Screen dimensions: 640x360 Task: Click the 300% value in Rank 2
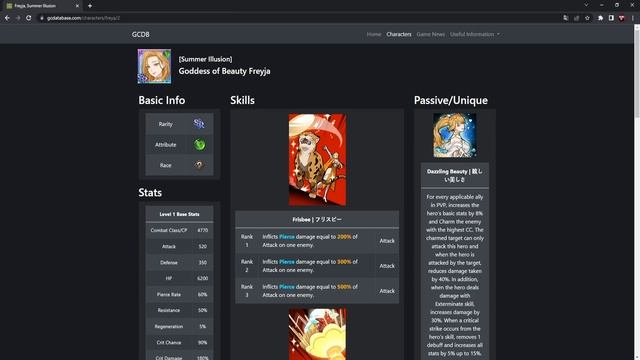(344, 262)
